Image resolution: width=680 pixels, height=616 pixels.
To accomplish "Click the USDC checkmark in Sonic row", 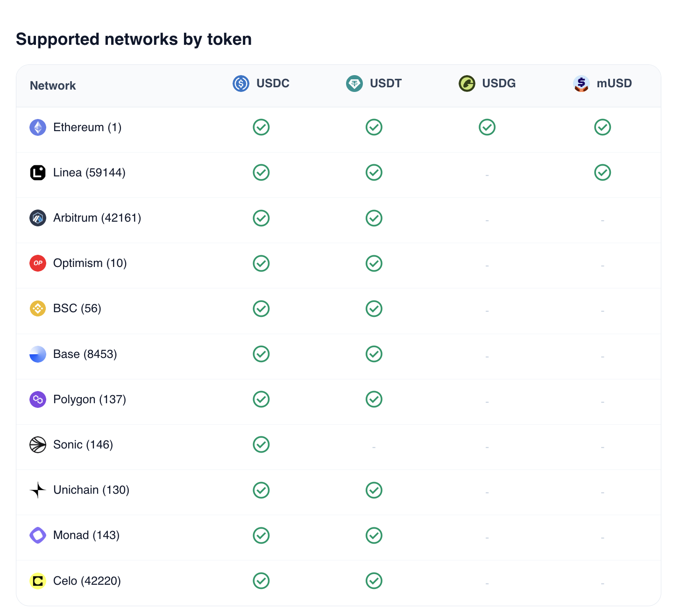I will click(x=261, y=444).
